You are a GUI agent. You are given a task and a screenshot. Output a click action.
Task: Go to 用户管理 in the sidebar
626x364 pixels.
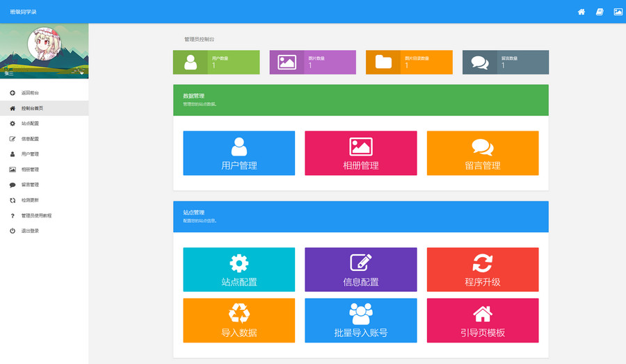pyautogui.click(x=30, y=154)
